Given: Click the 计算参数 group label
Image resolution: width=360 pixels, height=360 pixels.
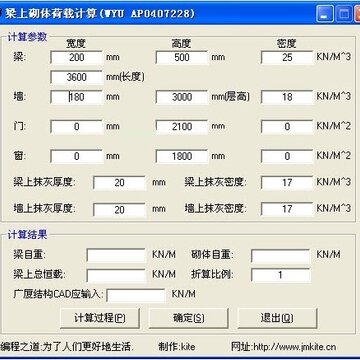Looking at the screenshot, I should [x=27, y=37].
